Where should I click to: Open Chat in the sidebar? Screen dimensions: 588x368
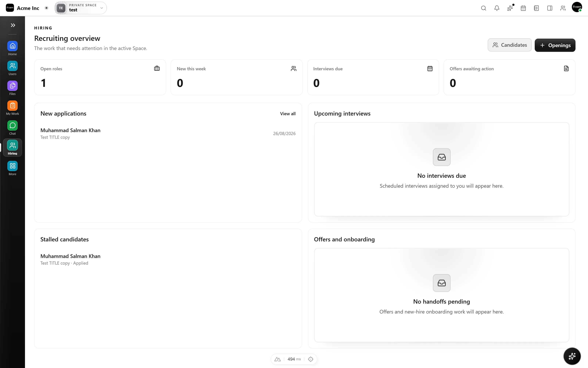click(12, 128)
